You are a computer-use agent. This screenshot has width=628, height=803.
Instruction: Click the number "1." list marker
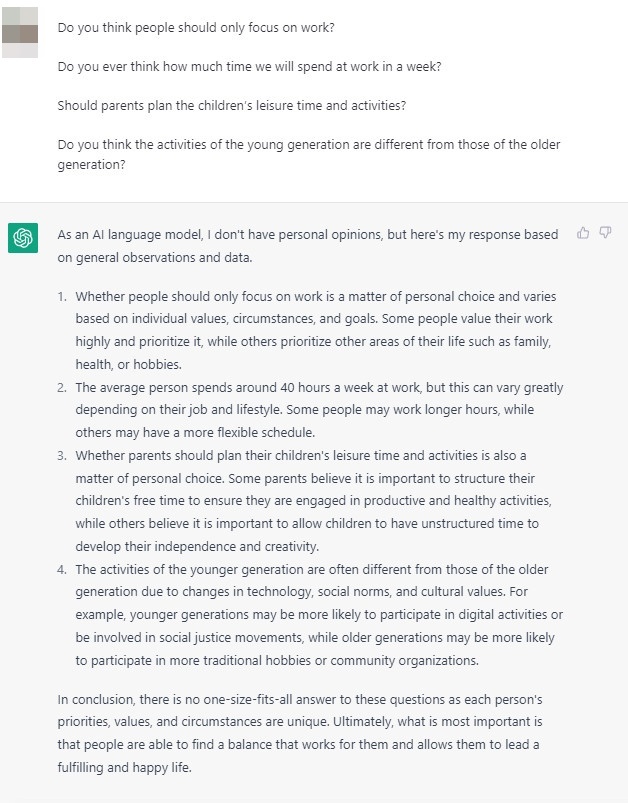point(62,297)
